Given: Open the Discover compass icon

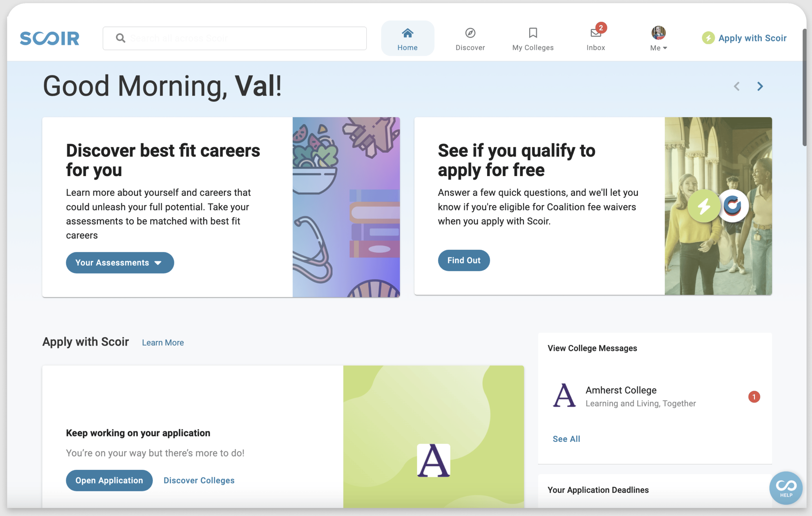Looking at the screenshot, I should 470,33.
